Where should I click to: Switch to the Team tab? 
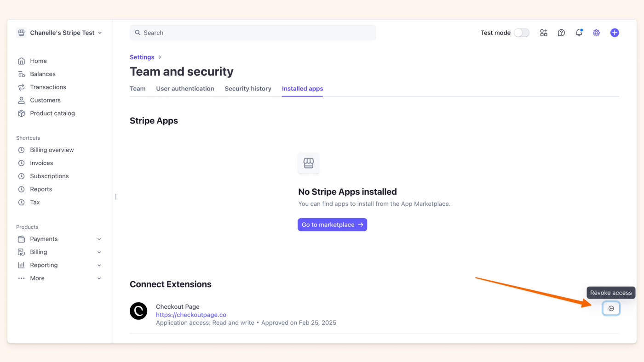pyautogui.click(x=138, y=89)
